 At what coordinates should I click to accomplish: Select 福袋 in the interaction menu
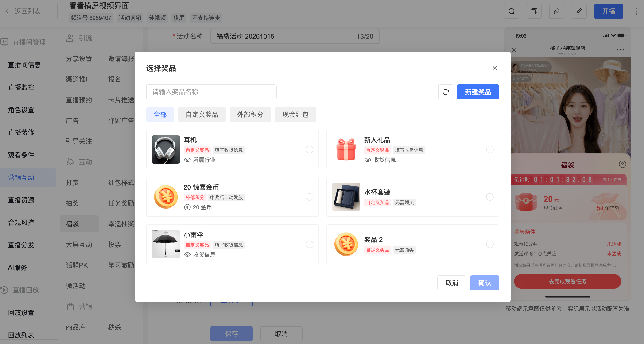[79, 224]
